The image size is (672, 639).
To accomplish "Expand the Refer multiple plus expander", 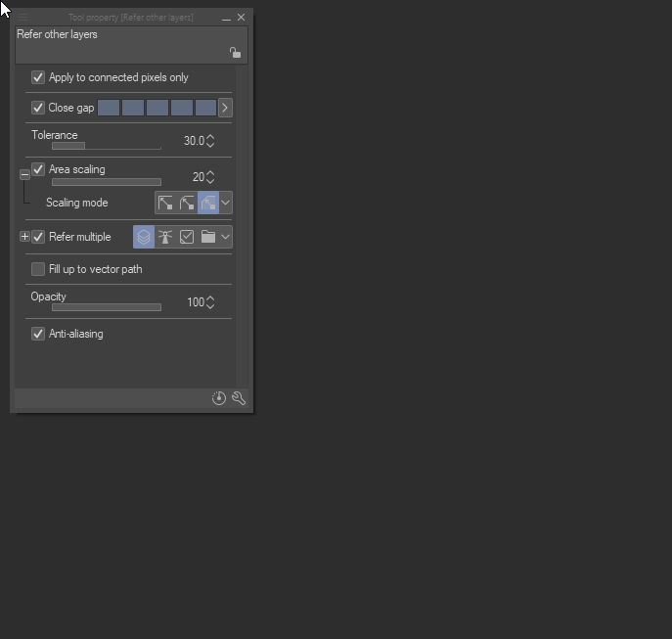I will tap(24, 237).
